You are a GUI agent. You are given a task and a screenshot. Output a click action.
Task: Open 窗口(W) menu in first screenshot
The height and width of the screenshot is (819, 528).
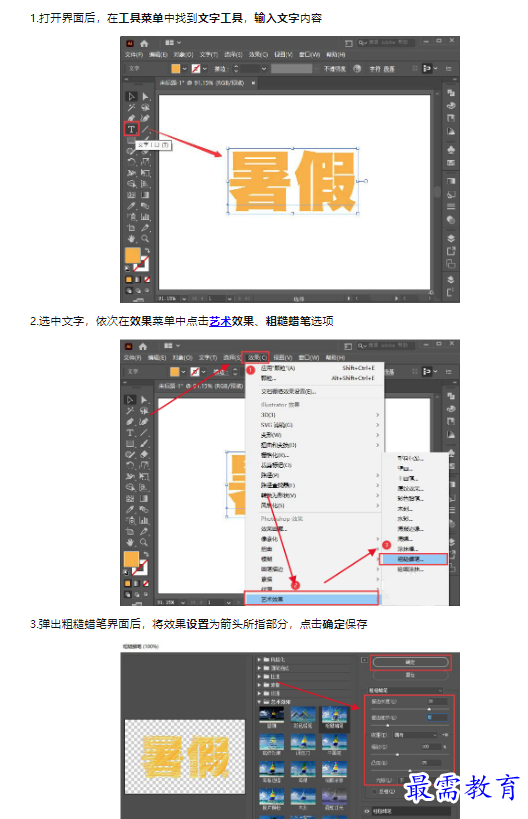(309, 54)
